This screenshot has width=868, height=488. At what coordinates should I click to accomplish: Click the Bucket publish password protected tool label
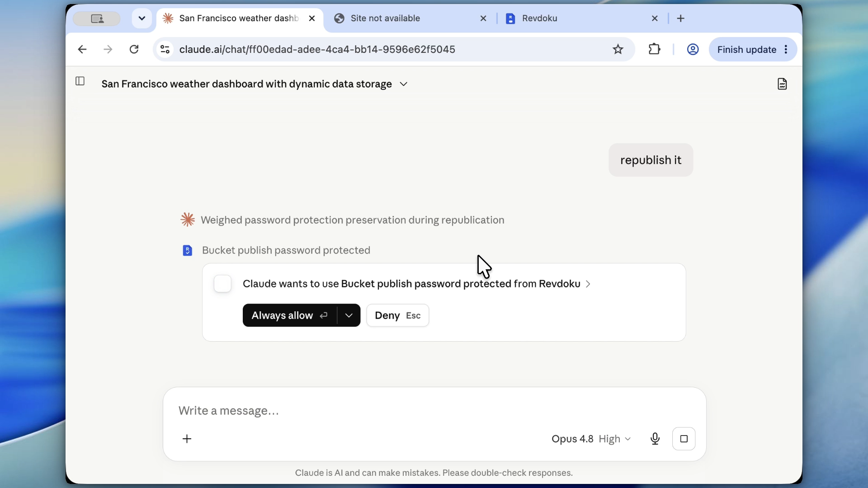[x=286, y=250]
